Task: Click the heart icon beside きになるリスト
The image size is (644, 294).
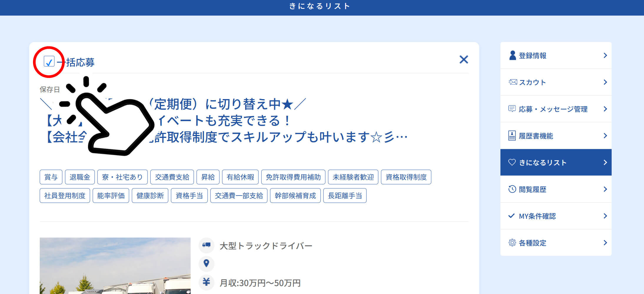Action: pyautogui.click(x=512, y=162)
